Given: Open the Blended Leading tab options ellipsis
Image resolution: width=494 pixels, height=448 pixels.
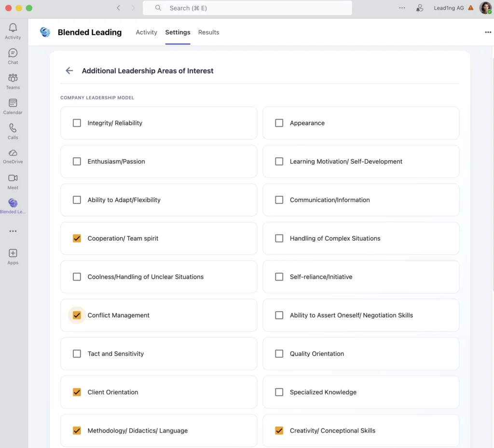Looking at the screenshot, I should click(488, 32).
